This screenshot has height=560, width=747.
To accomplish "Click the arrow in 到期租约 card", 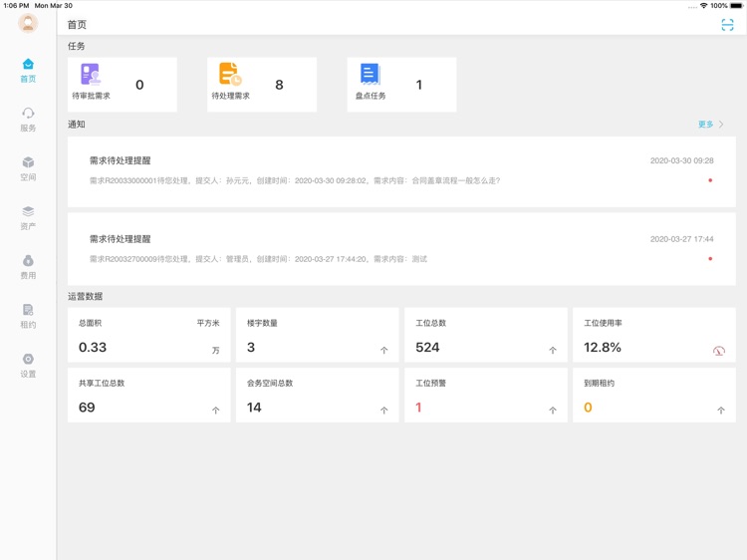I will (721, 411).
